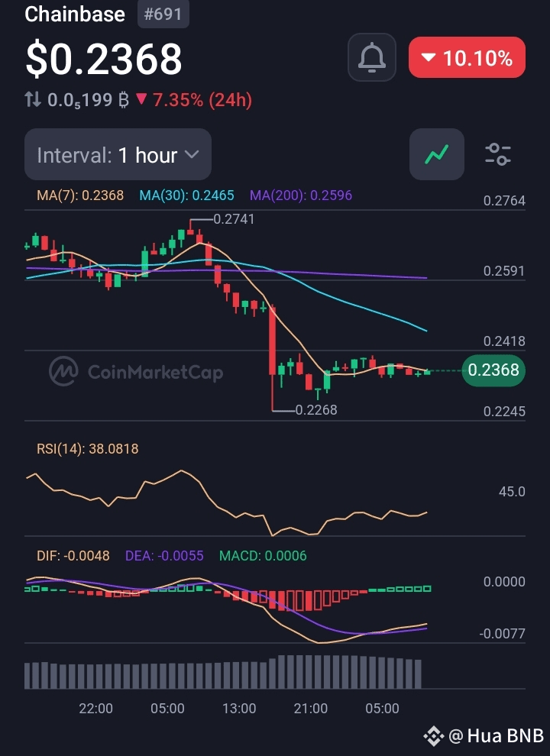Click the 0.0000 MACD axis label
Viewport: 550px width, 756px height.
pyautogui.click(x=504, y=581)
